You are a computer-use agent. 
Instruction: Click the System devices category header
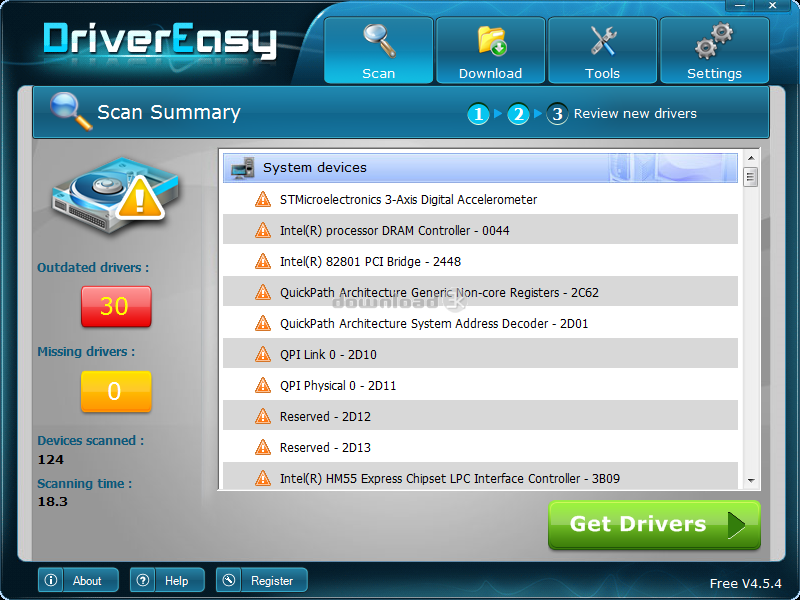(480, 168)
